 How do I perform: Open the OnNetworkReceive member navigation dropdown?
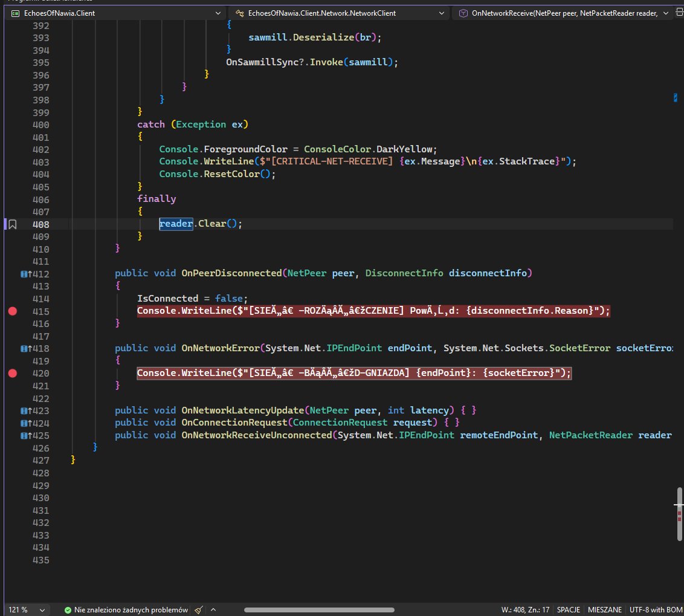(563, 13)
